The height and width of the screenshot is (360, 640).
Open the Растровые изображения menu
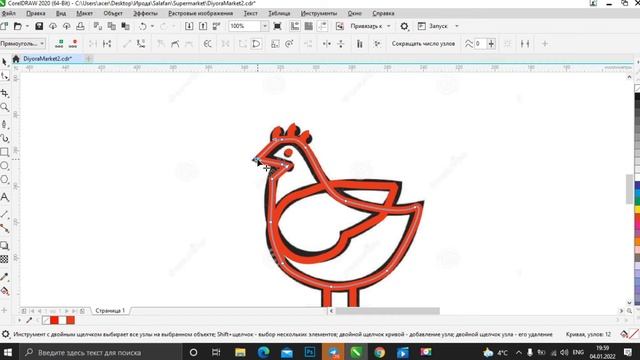tap(200, 13)
